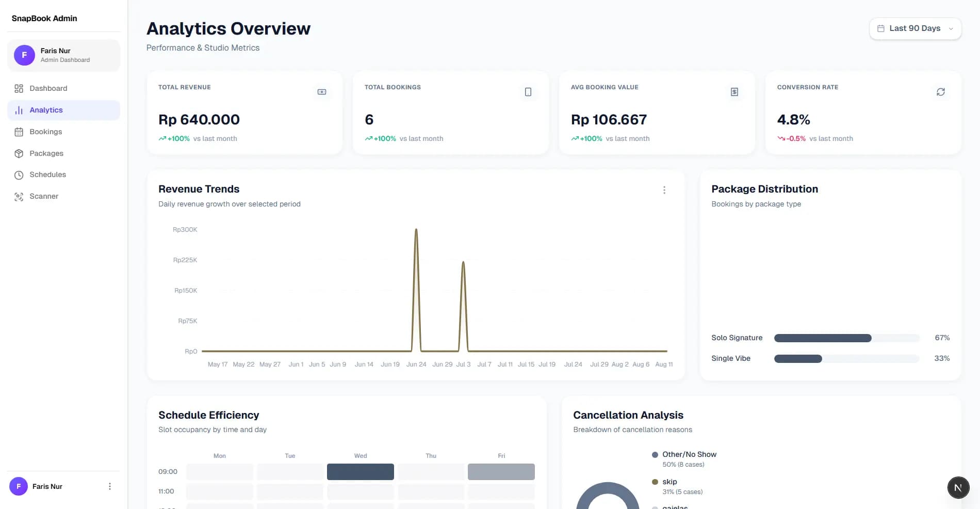Open the Packages section
The height and width of the screenshot is (509, 980).
tap(63, 153)
